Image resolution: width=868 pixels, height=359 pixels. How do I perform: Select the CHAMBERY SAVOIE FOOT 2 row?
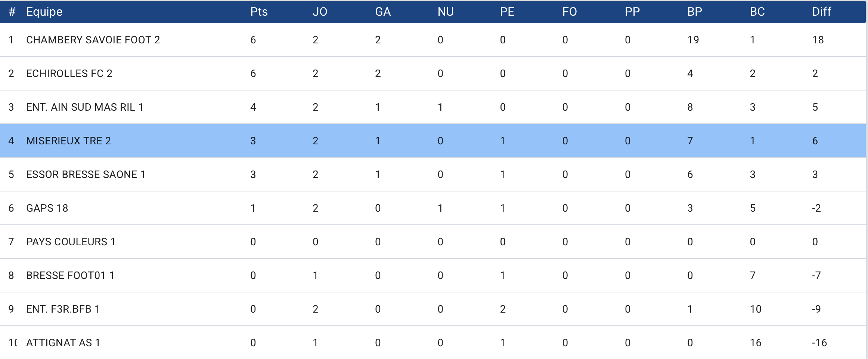[x=433, y=40]
